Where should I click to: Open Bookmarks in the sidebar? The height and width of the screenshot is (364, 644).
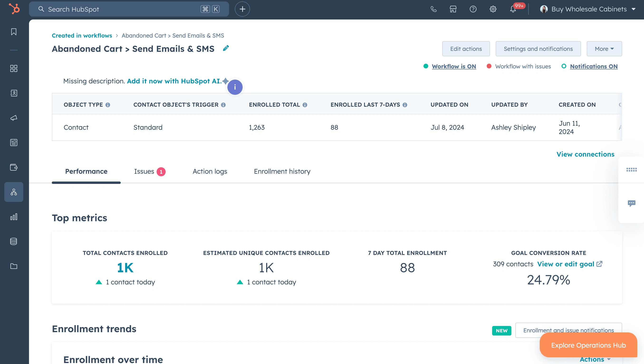pyautogui.click(x=14, y=32)
